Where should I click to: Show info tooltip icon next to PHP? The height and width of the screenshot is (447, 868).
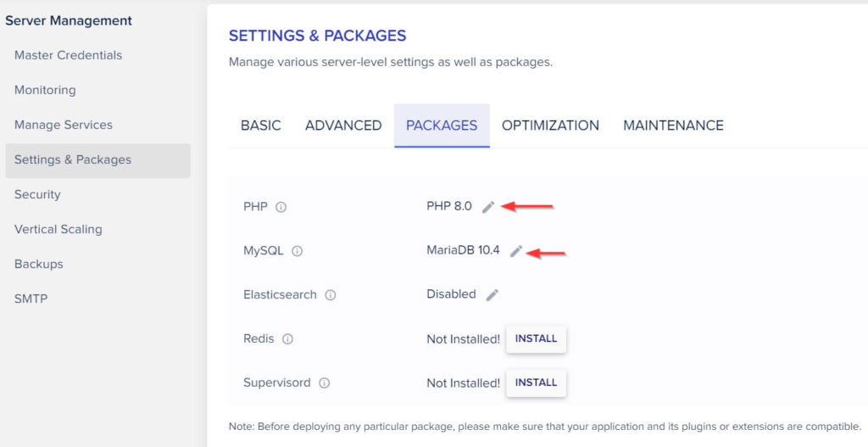click(281, 207)
